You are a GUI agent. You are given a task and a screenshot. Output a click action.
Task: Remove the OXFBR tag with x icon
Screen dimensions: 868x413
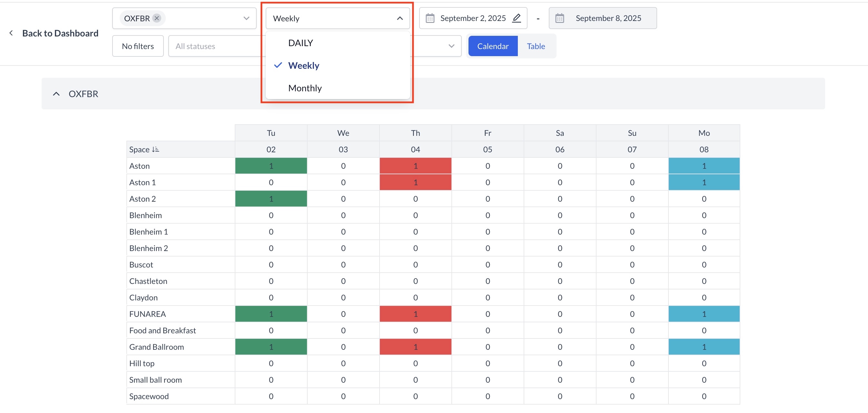(157, 18)
